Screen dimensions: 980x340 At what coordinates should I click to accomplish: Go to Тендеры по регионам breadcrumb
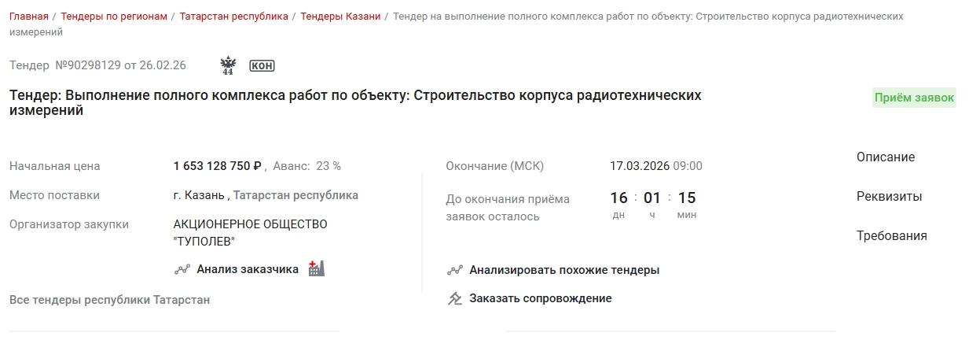coord(114,16)
